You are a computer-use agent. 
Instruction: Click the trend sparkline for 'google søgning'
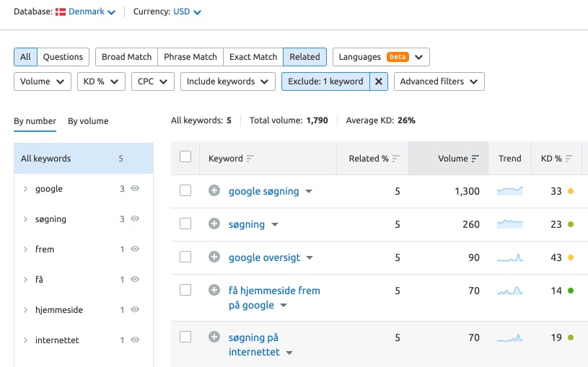click(x=510, y=191)
